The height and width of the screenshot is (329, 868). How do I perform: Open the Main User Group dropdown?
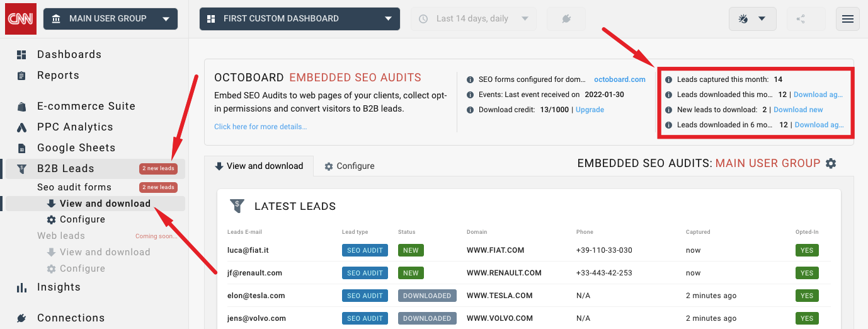click(x=110, y=19)
